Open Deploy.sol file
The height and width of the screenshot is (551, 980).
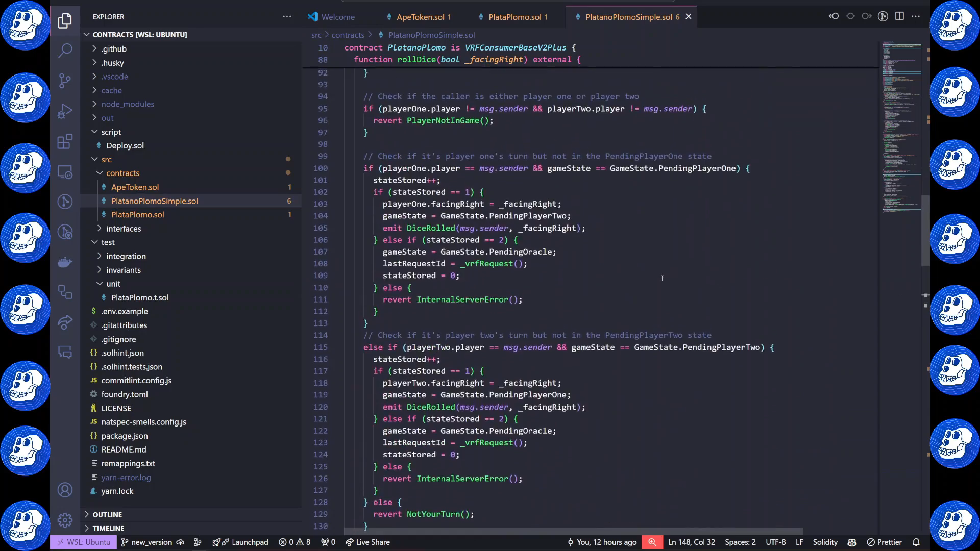(191, 145)
